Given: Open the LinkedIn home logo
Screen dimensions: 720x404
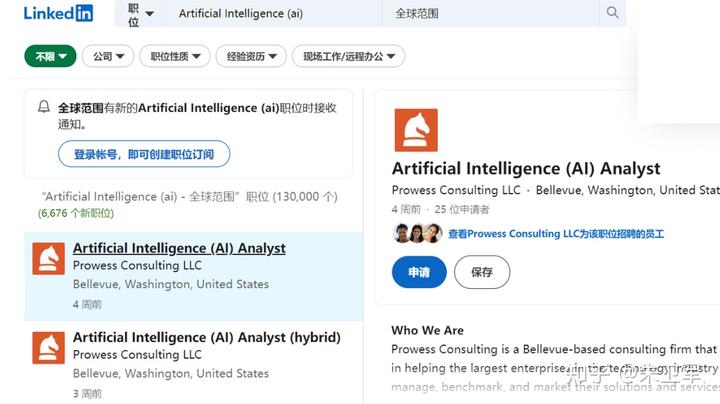Looking at the screenshot, I should tap(58, 13).
